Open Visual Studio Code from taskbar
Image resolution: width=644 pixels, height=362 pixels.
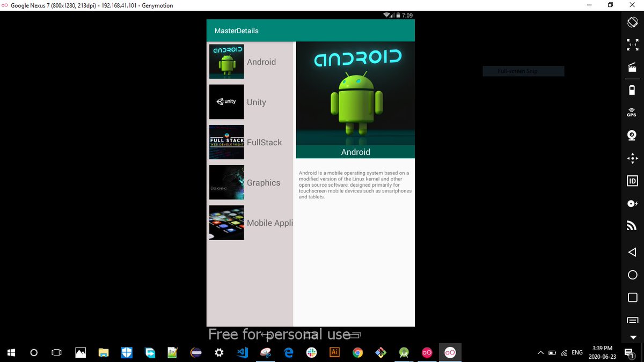[242, 352]
